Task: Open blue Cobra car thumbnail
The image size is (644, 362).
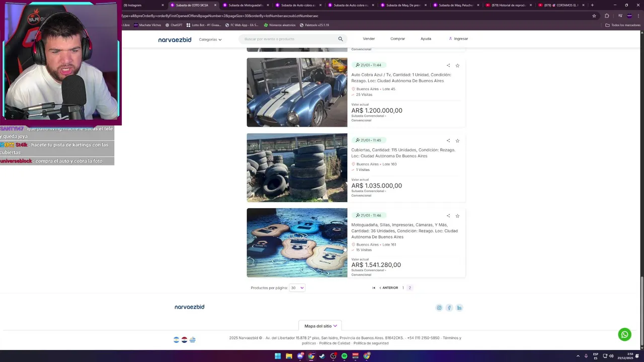Action: point(297,93)
